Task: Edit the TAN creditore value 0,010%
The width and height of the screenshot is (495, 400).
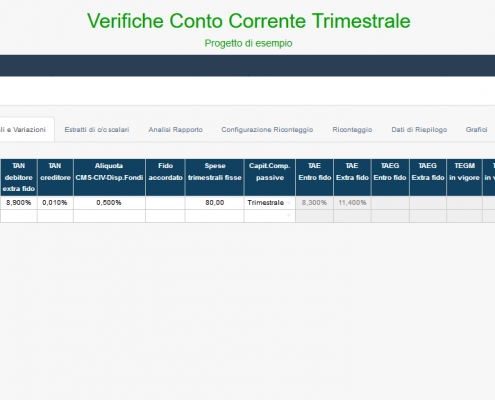Action: (x=55, y=203)
